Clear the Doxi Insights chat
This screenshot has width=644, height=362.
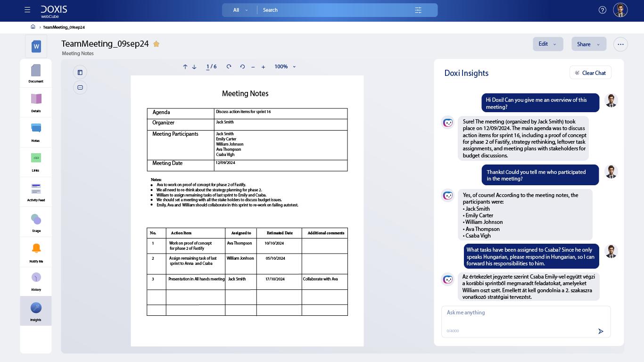pyautogui.click(x=590, y=73)
